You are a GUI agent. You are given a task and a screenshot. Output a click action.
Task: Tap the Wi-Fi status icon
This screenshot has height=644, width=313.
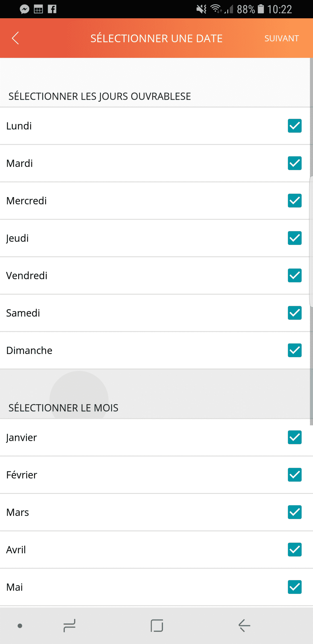pyautogui.click(x=216, y=9)
